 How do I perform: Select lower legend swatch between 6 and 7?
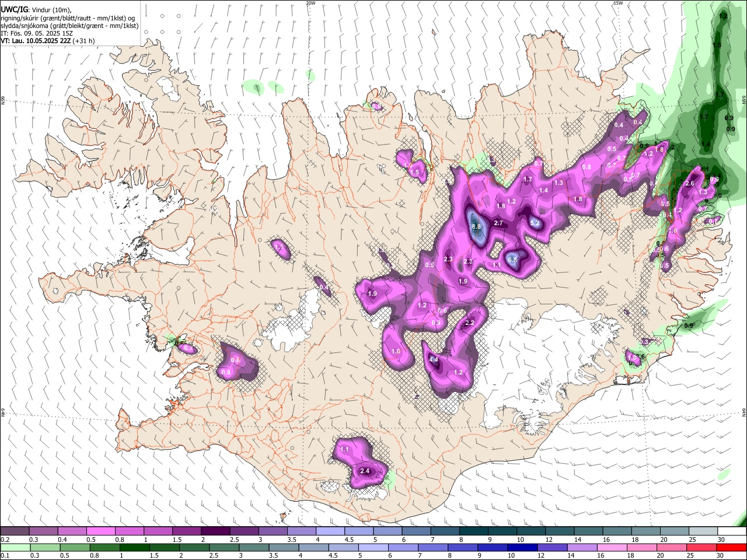pyautogui.click(x=402, y=547)
